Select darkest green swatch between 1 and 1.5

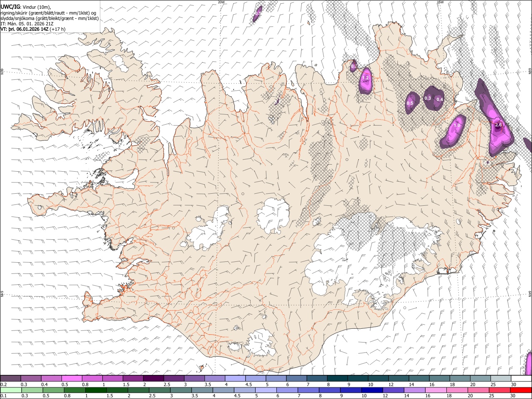click(96, 390)
